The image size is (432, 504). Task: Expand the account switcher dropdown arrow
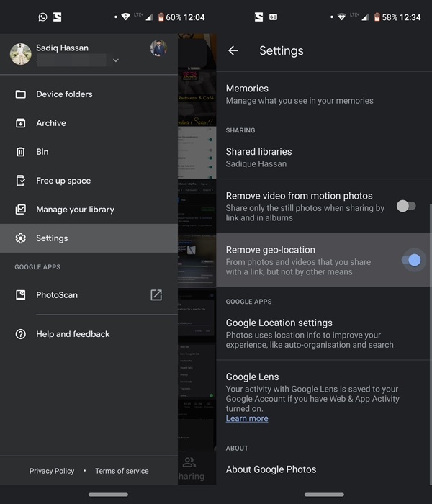coord(115,61)
